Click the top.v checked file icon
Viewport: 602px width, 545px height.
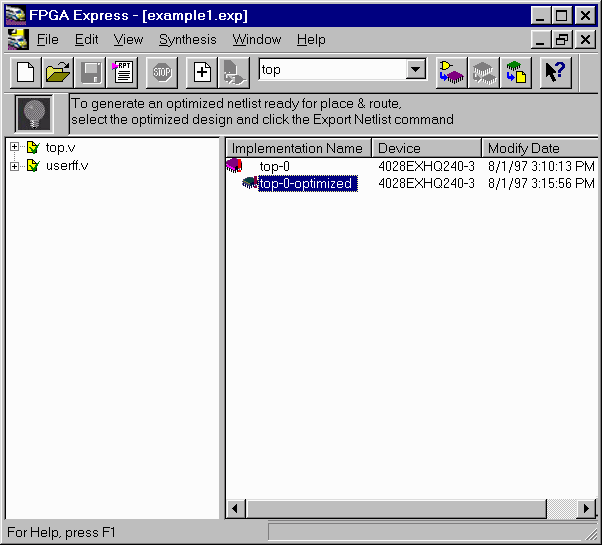33,147
